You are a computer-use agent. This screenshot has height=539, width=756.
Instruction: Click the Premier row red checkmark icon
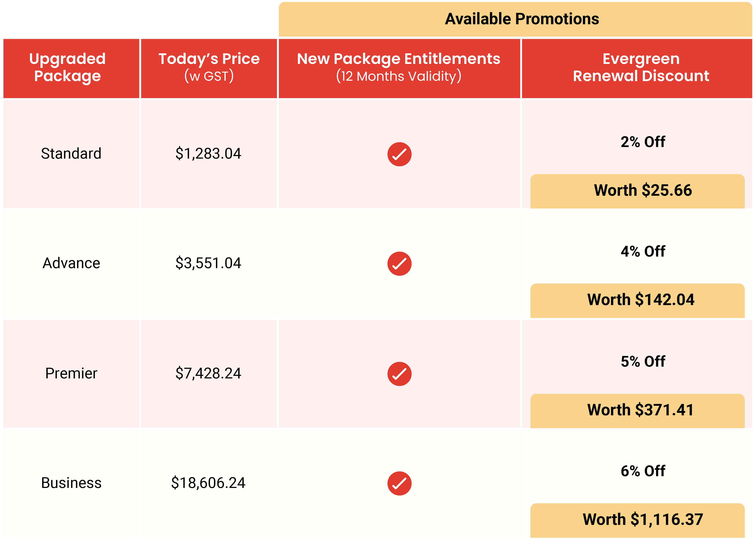tap(400, 374)
